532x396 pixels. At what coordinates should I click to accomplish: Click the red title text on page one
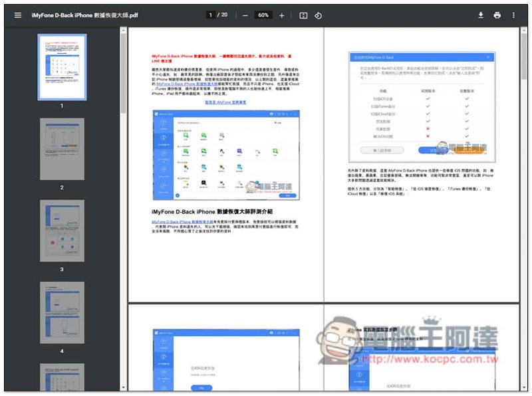click(221, 58)
